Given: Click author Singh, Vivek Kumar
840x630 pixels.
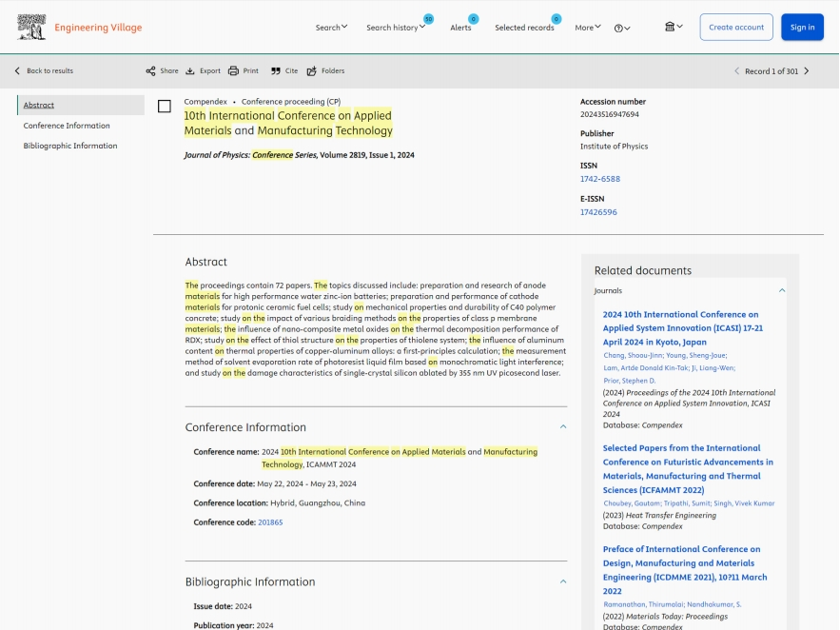Looking at the screenshot, I should click(744, 503).
